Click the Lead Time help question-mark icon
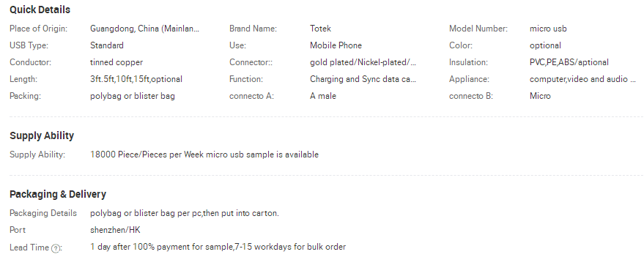The height and width of the screenshot is (268, 644). point(56,248)
